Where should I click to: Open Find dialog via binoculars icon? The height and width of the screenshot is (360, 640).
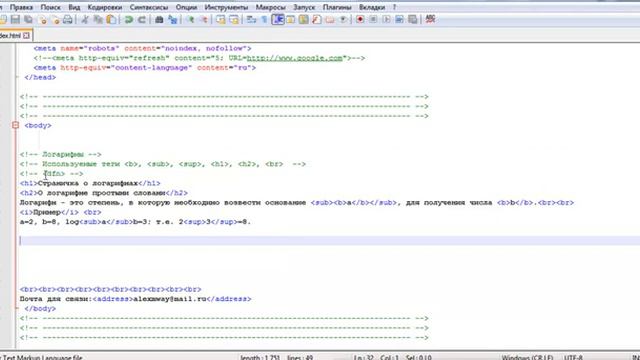tap(159, 19)
